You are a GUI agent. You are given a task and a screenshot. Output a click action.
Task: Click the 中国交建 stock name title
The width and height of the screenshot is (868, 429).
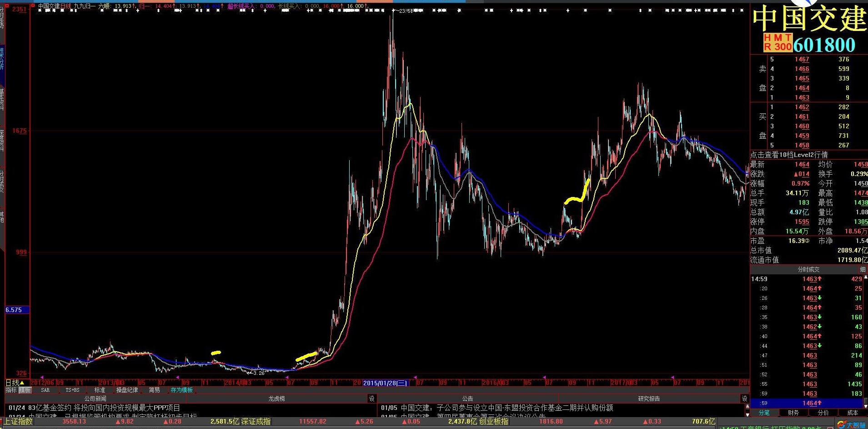tap(809, 19)
